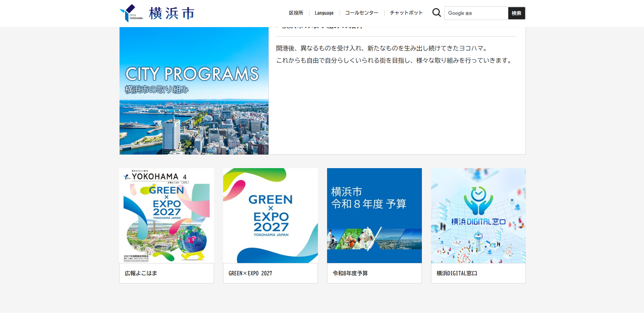The height and width of the screenshot is (321, 644).
Task: Click the 横浜市 site title text
Action: click(x=172, y=14)
